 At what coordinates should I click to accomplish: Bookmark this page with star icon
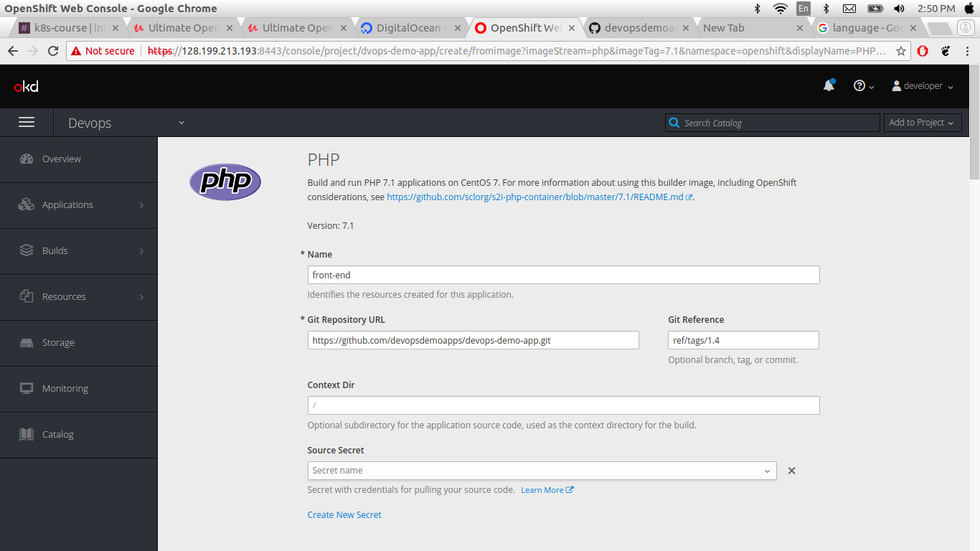click(901, 51)
